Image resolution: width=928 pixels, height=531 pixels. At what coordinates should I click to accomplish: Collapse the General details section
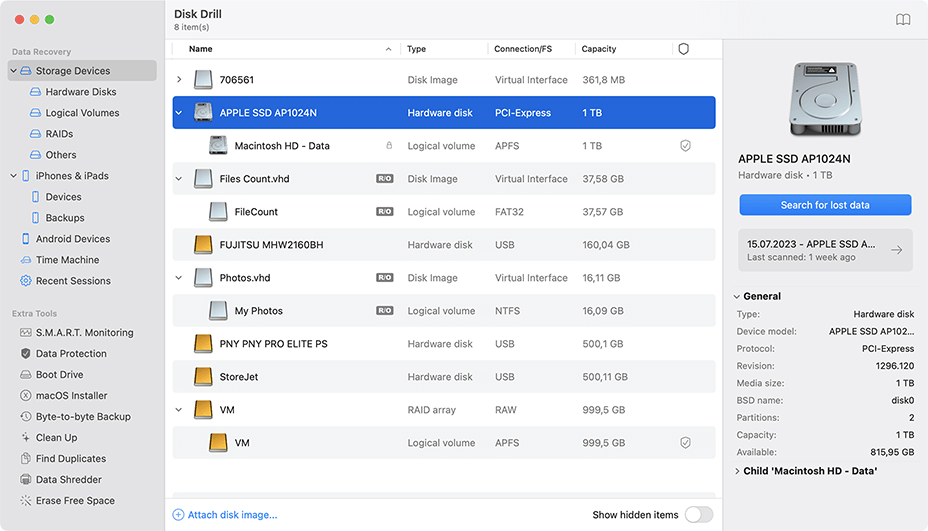(737, 297)
